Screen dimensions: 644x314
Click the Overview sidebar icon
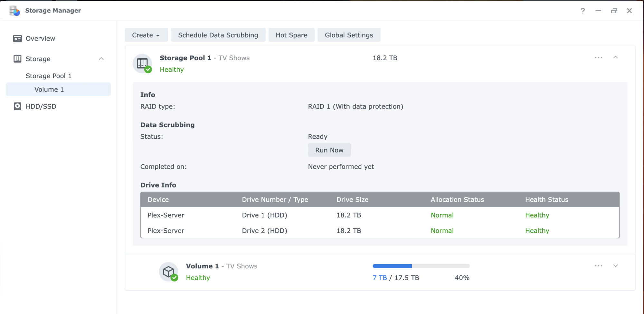coord(17,39)
